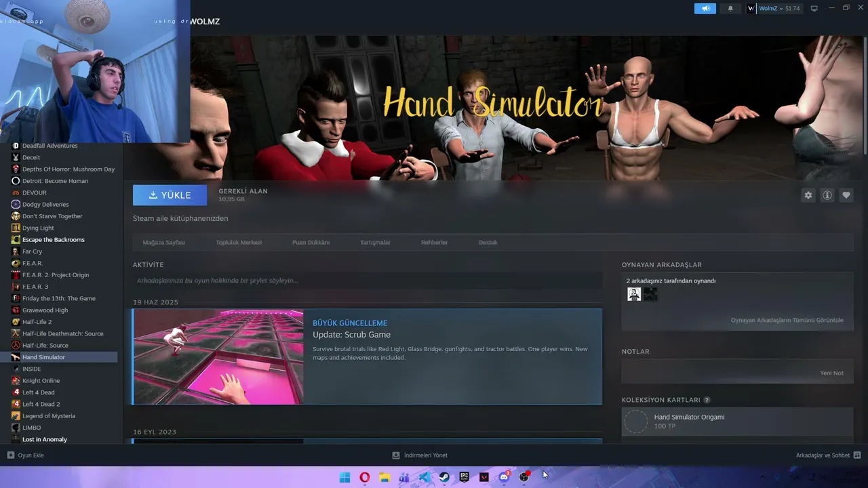This screenshot has width=868, height=488.
Task: Open Windows Start menu
Action: tap(344, 477)
